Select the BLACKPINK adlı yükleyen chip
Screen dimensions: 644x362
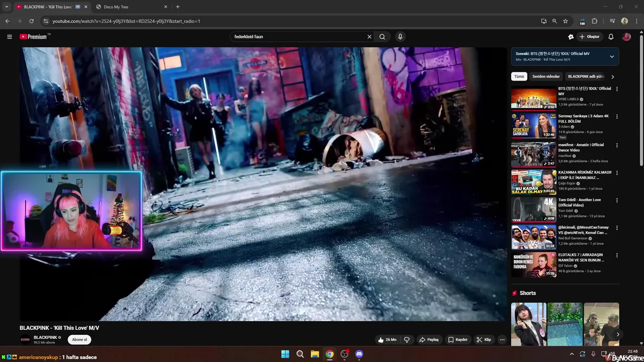(586, 76)
